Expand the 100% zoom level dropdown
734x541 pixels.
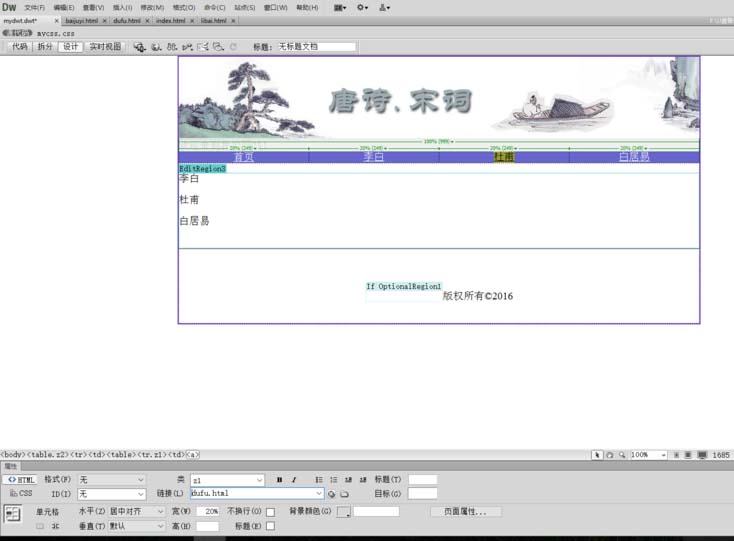(649, 455)
